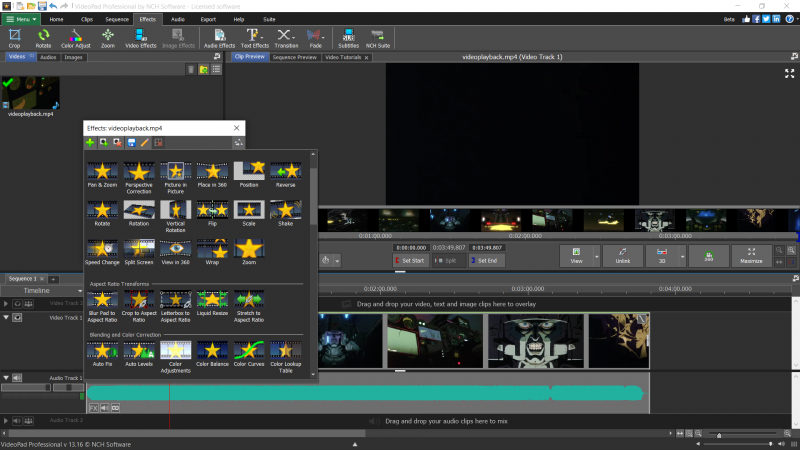Collapse Video Track 1 with its triangle
The image size is (800, 450).
[x=6, y=317]
